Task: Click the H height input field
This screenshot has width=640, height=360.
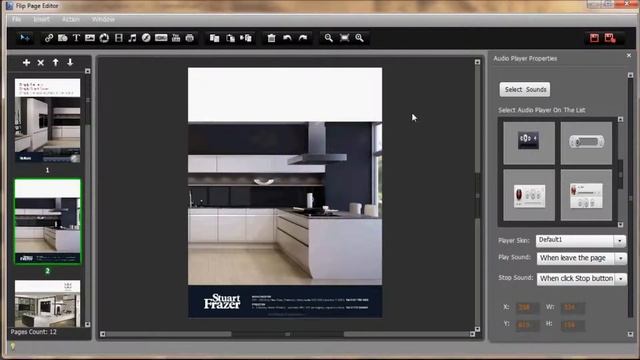Action: pyautogui.click(x=573, y=325)
